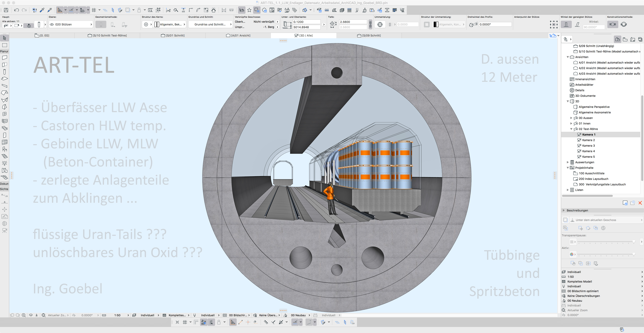This screenshot has height=333, width=644.
Task: Open Kamera 3 in the Navigator tree
Action: click(588, 146)
